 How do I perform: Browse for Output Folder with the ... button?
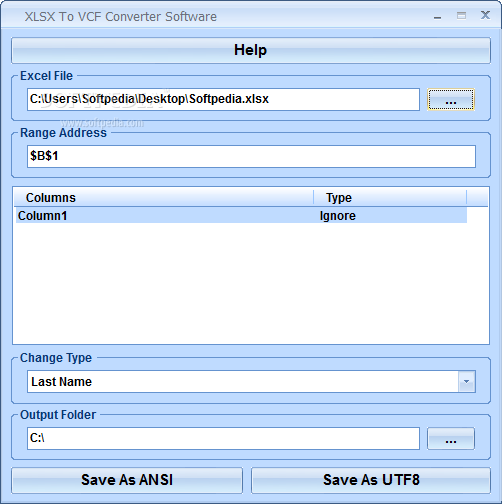[451, 439]
